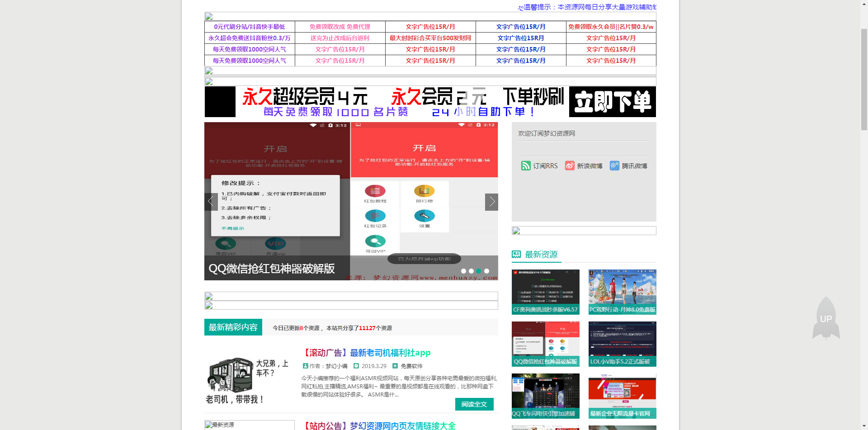Click the 阅读全文 button
This screenshot has width=868, height=430.
[474, 404]
